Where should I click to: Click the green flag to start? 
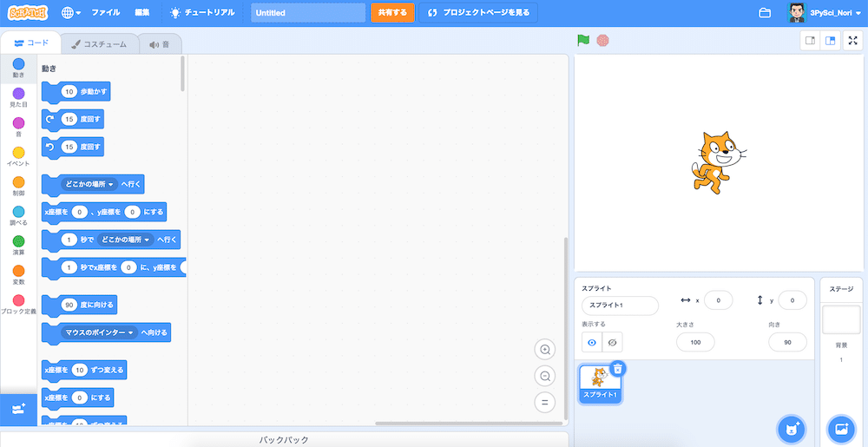(x=583, y=41)
